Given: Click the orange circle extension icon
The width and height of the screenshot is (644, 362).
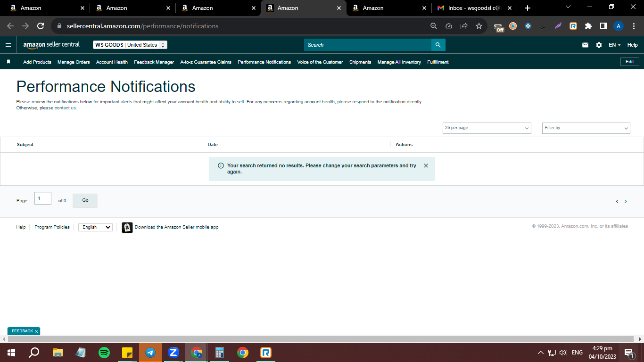Looking at the screenshot, I should pyautogui.click(x=513, y=26).
